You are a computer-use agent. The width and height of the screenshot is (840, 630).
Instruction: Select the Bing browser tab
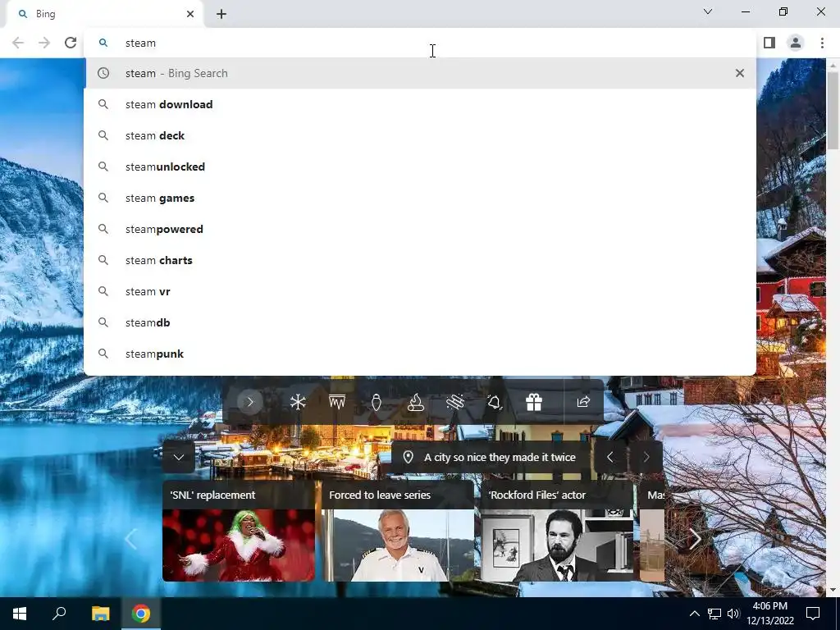(x=104, y=15)
